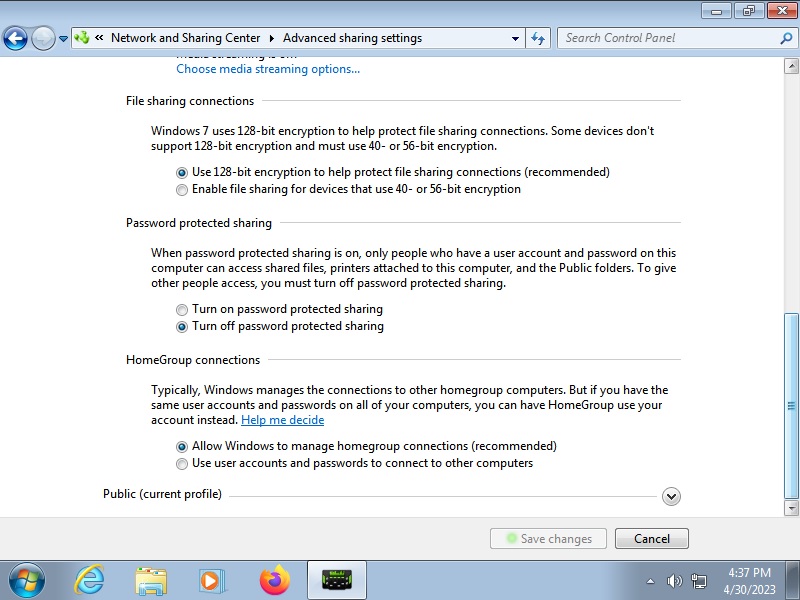Go back using the Back arrow button
Viewport: 800px width, 600px height.
pyautogui.click(x=15, y=38)
